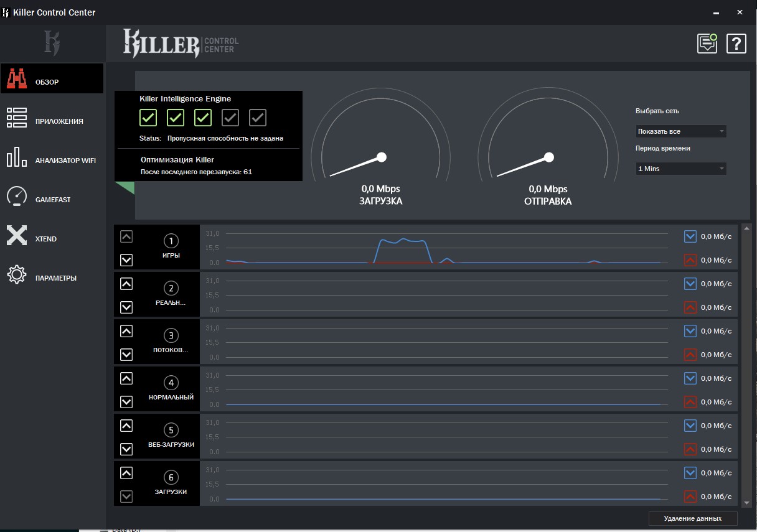
Task: Click the green corner triangle to collapse the Intelligence Engine panel
Action: pyautogui.click(x=126, y=187)
